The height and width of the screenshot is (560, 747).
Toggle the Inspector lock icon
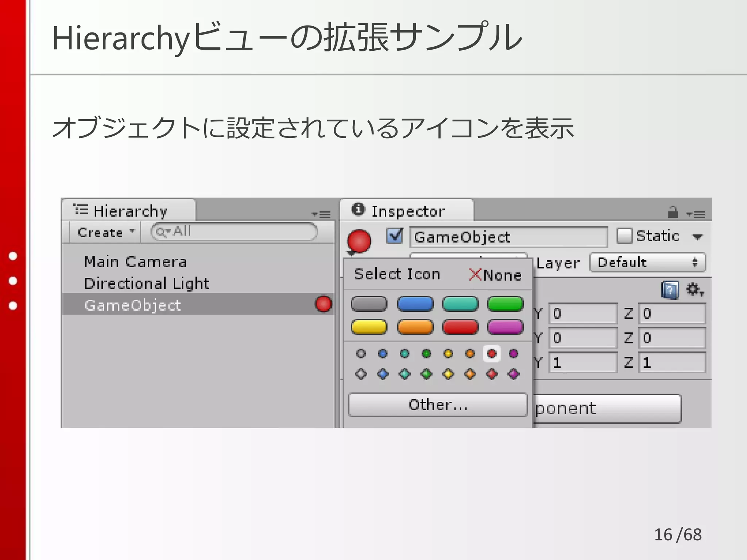point(673,212)
